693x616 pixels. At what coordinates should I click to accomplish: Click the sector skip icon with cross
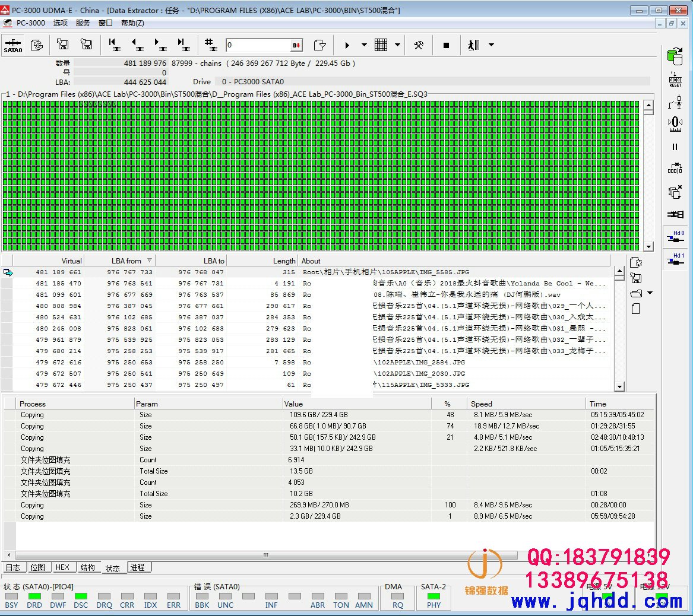click(x=675, y=169)
